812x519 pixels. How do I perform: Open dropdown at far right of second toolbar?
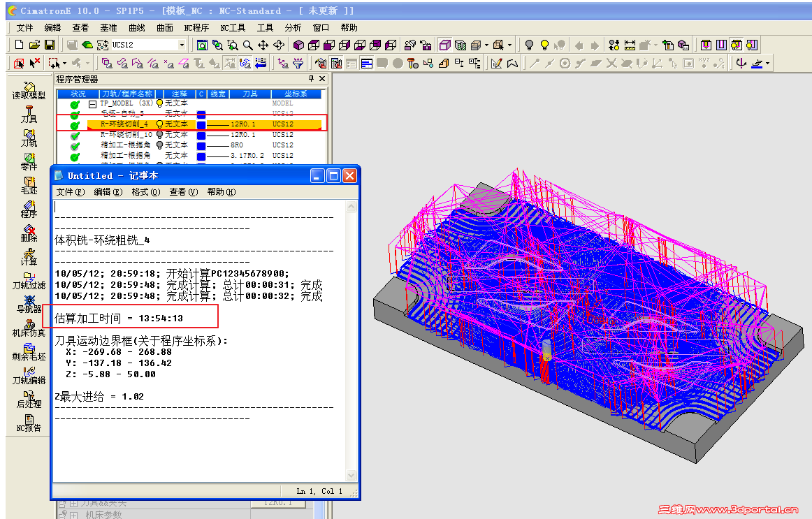tap(767, 63)
